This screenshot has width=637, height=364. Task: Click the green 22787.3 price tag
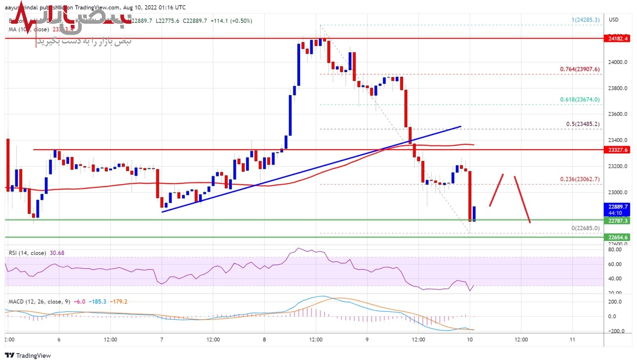[618, 221]
